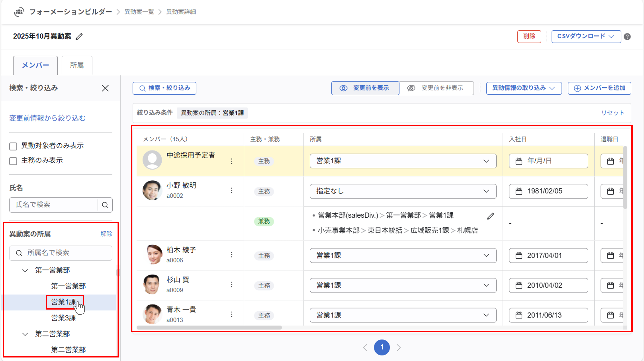Screen dimensions: 644x361
Task: Click horizontal scrollbar under member table
Action: [x=209, y=328]
